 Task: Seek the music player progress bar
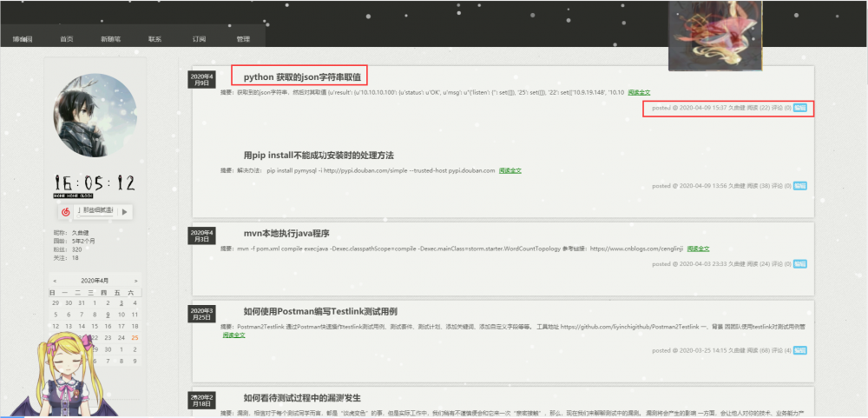(x=95, y=216)
